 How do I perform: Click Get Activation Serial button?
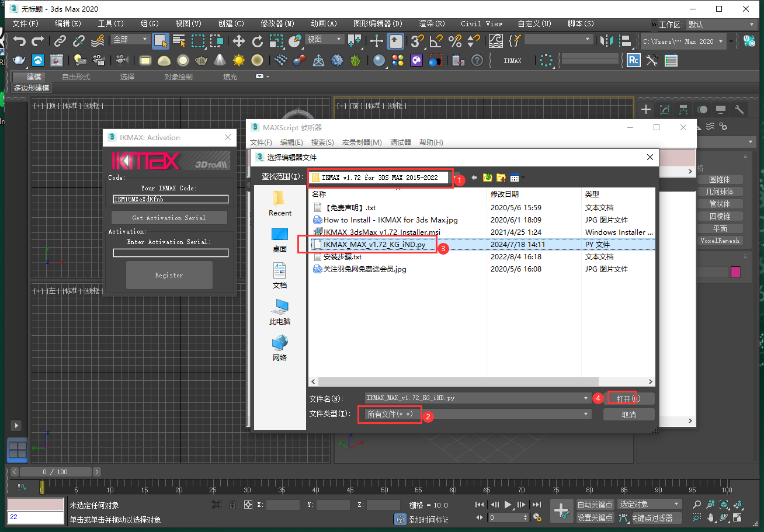point(169,218)
